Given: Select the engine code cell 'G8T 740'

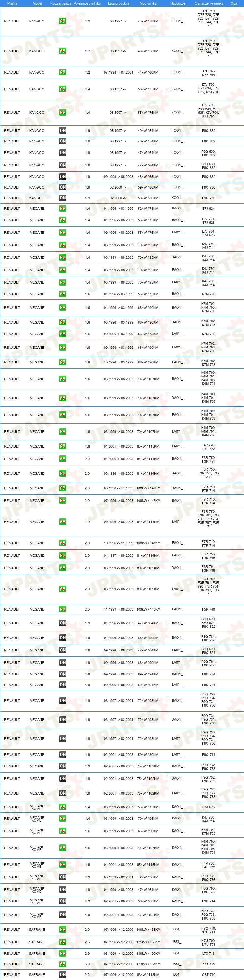Looking at the screenshot, I should point(208,975).
